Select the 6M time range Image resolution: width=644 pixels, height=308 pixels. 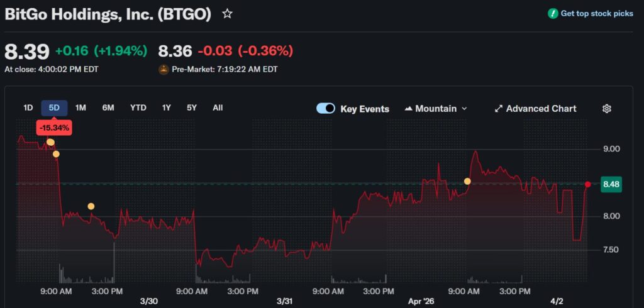click(x=108, y=107)
